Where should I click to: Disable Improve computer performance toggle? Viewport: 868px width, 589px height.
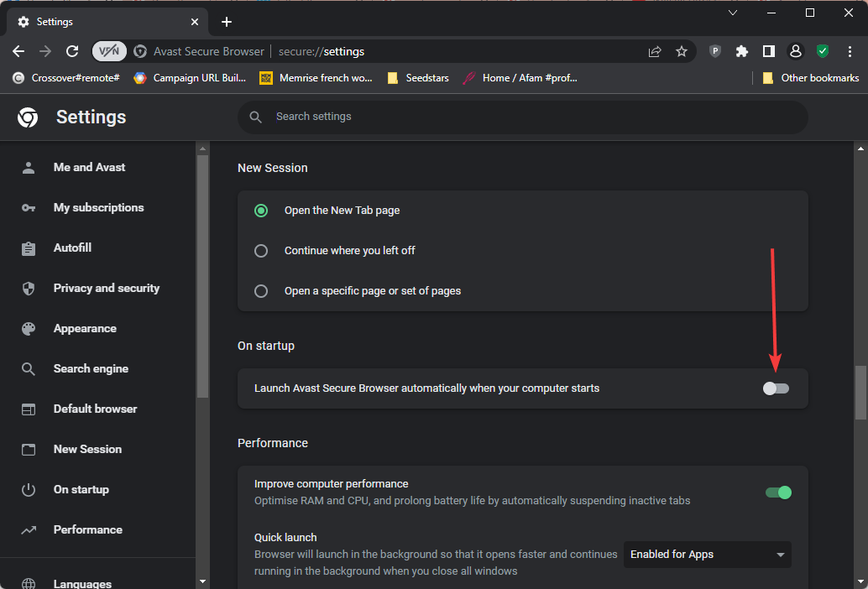[x=778, y=493]
